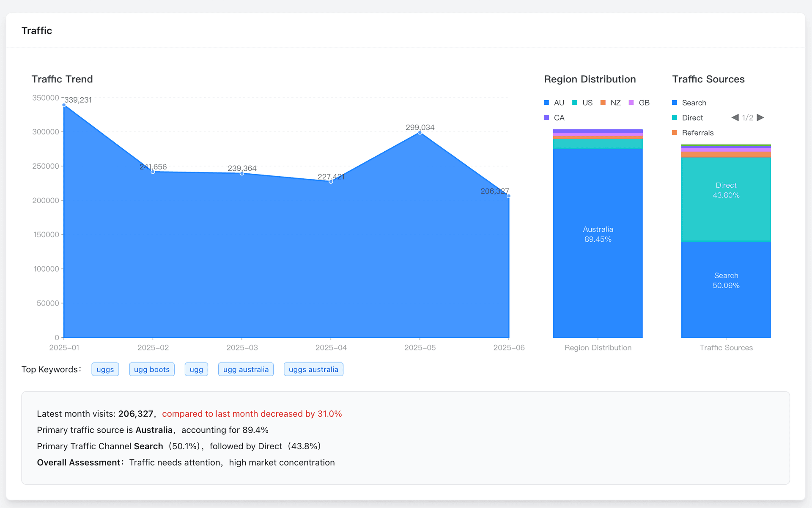Go to next legend page arrow
Viewport: 812px width, 508px height.
pos(760,117)
